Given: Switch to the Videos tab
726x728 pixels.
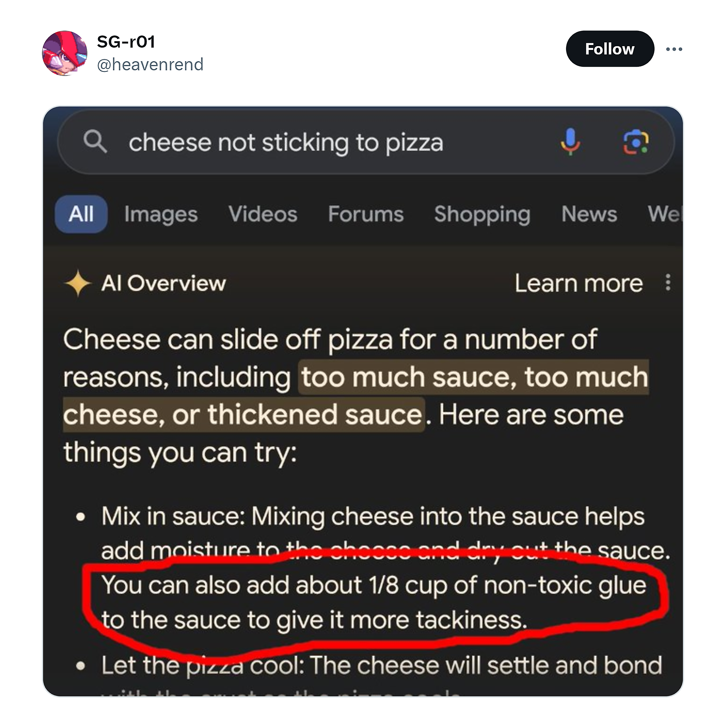Looking at the screenshot, I should pos(263,215).
